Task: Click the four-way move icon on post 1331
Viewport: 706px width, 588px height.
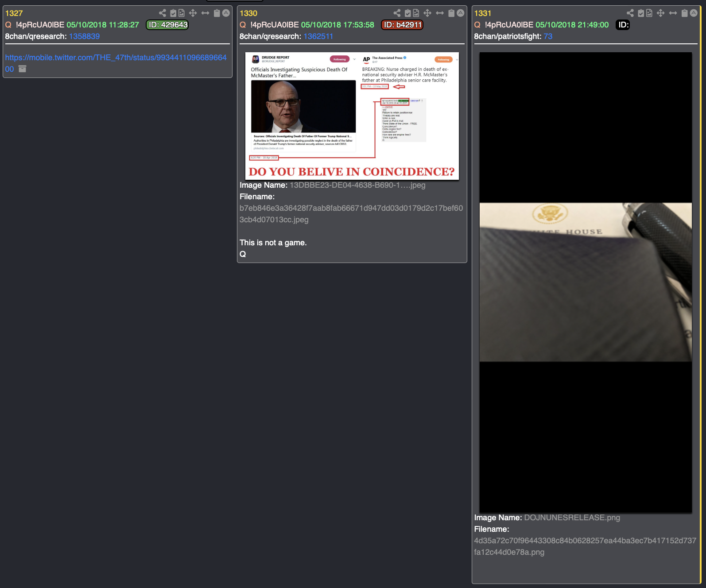Action: click(x=661, y=13)
